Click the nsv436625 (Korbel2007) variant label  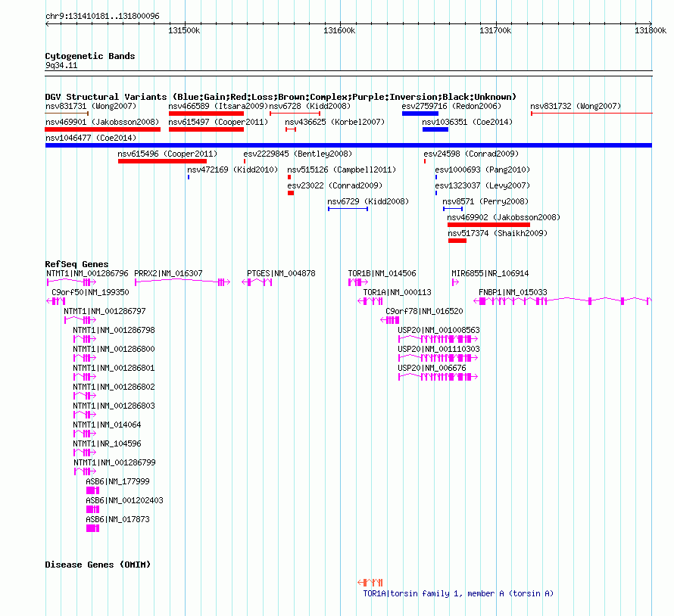pos(335,122)
